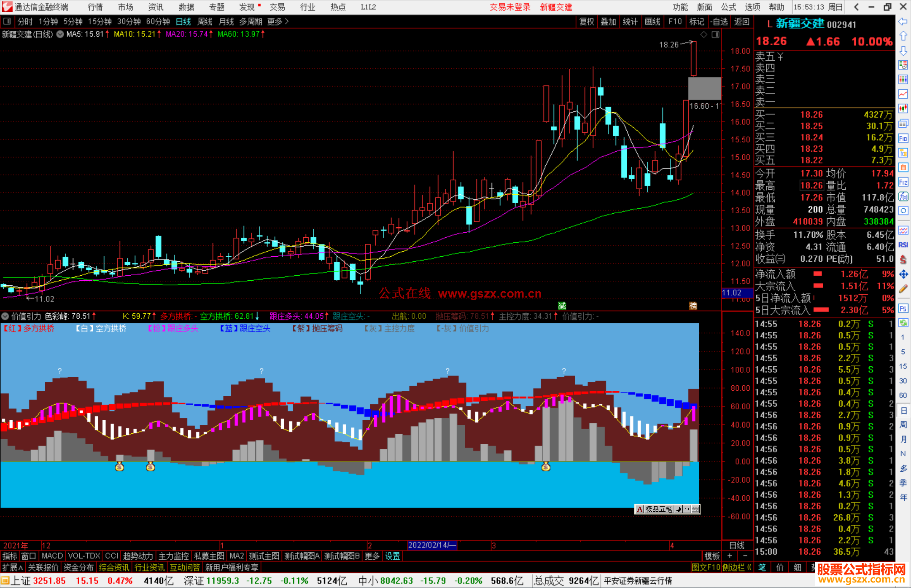Screen dimensions: 911x588
Task: Click the money bag signal marker near February
Action: pyautogui.click(x=546, y=467)
